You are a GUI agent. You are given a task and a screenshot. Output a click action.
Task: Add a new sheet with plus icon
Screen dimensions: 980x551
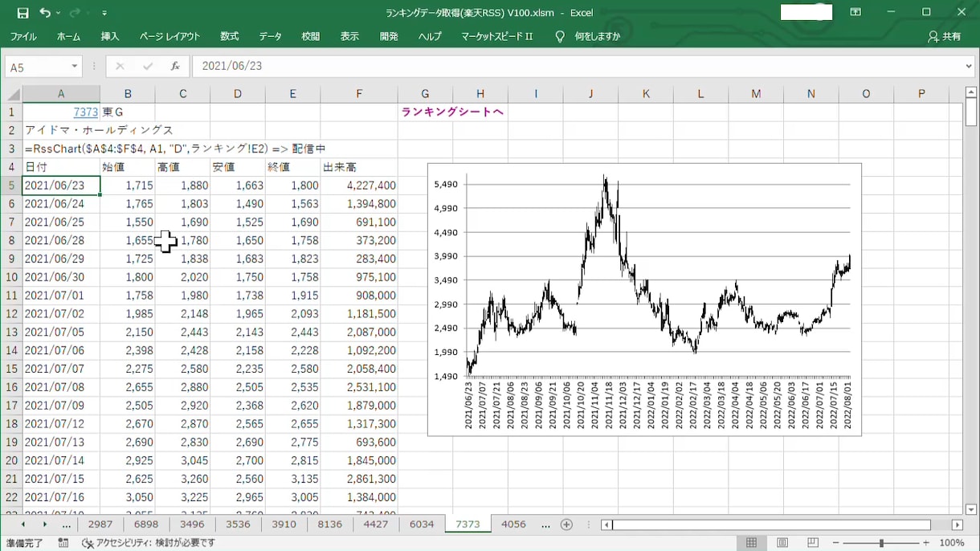pyautogui.click(x=566, y=524)
